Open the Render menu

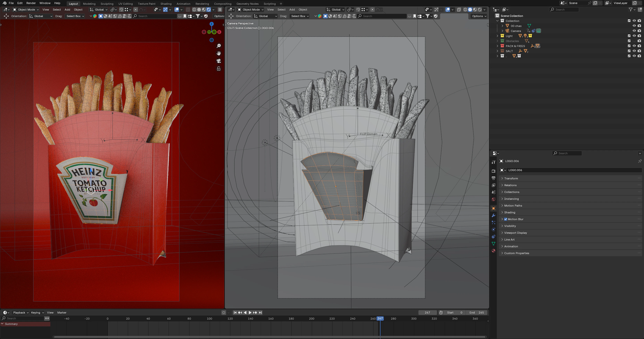[x=31, y=3]
